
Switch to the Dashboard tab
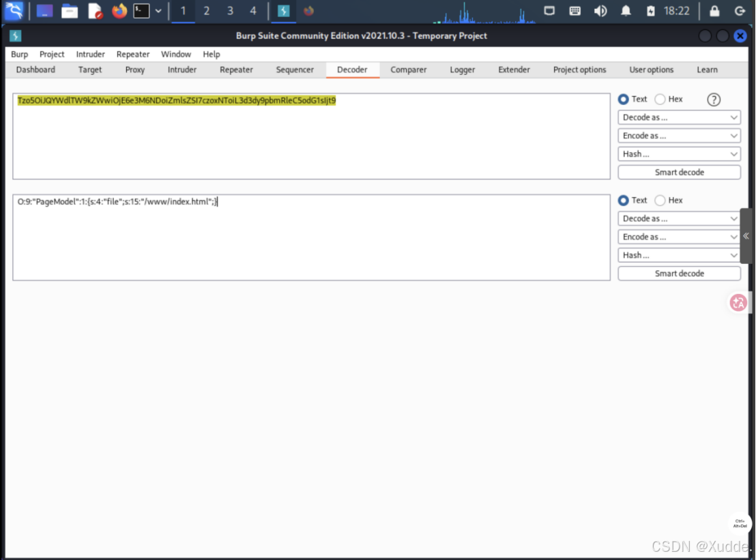coord(35,70)
